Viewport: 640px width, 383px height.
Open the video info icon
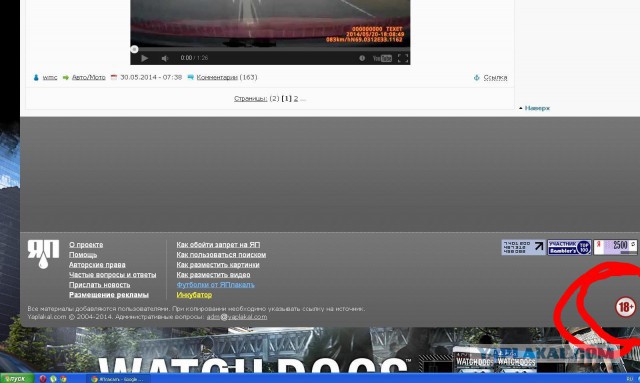click(x=362, y=58)
